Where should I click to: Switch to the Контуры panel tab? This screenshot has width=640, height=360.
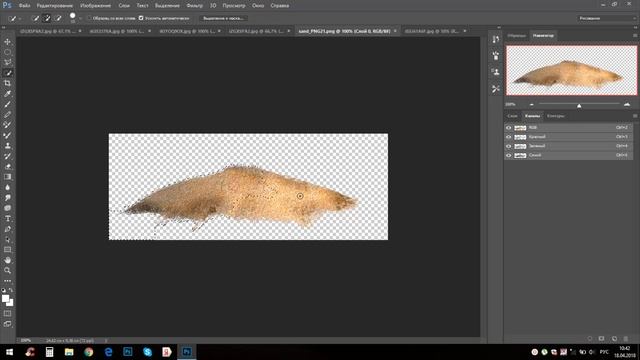(x=556, y=116)
